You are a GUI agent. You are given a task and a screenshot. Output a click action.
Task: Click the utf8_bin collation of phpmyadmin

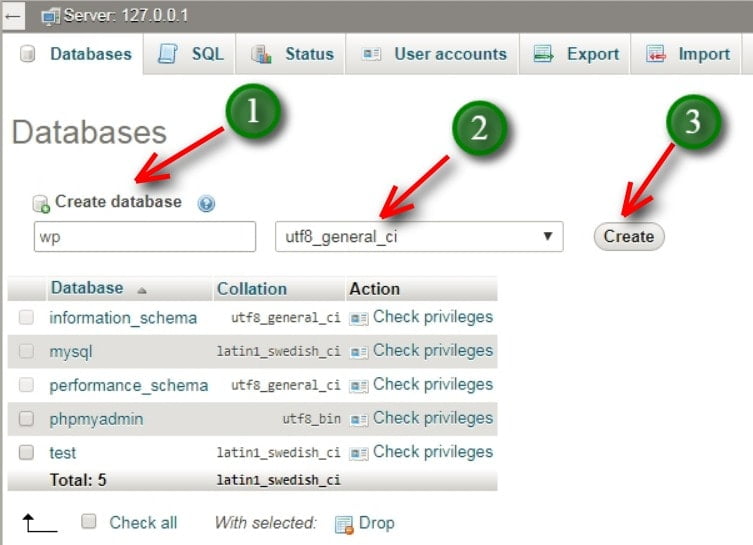[311, 419]
